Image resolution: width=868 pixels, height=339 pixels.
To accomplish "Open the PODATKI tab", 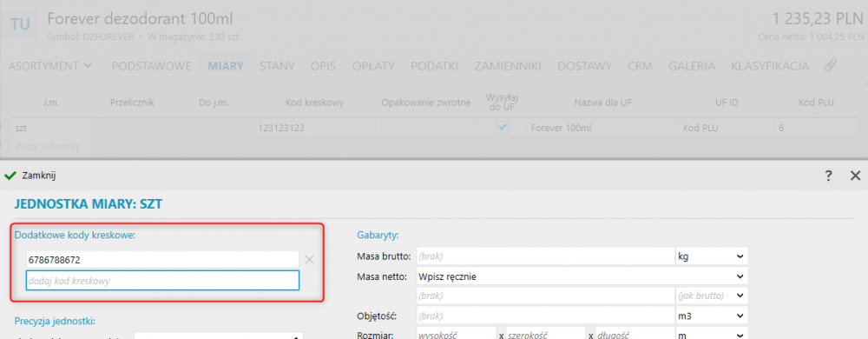I will tap(434, 66).
